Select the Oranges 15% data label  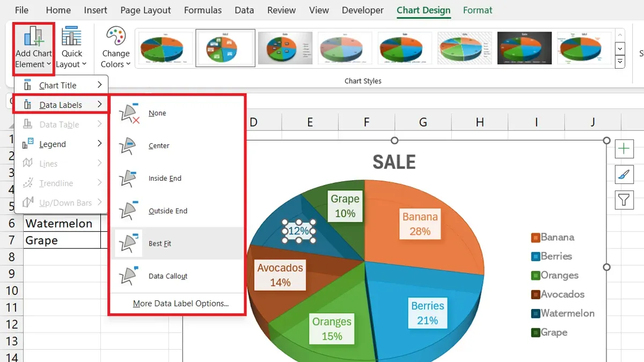click(x=332, y=329)
